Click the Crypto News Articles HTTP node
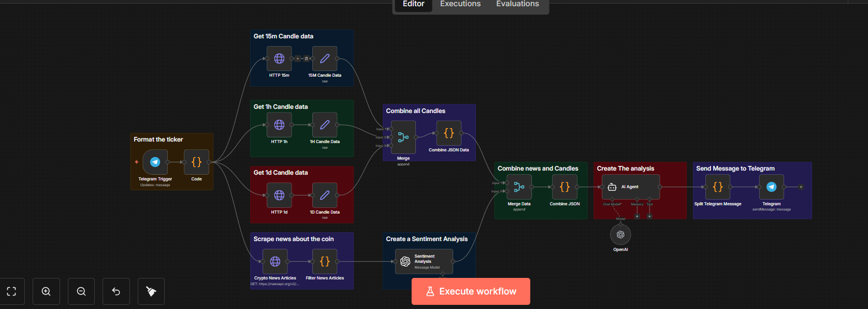The width and height of the screenshot is (868, 309). (275, 262)
